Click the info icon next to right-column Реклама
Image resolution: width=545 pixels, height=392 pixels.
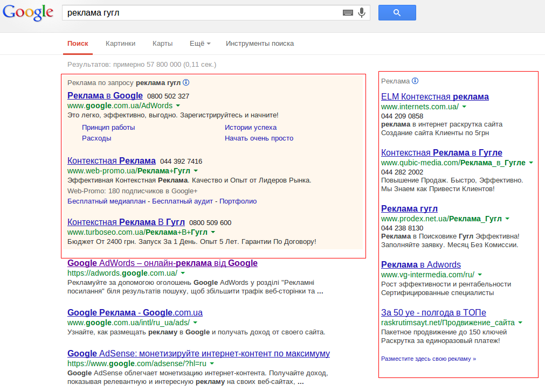click(415, 81)
